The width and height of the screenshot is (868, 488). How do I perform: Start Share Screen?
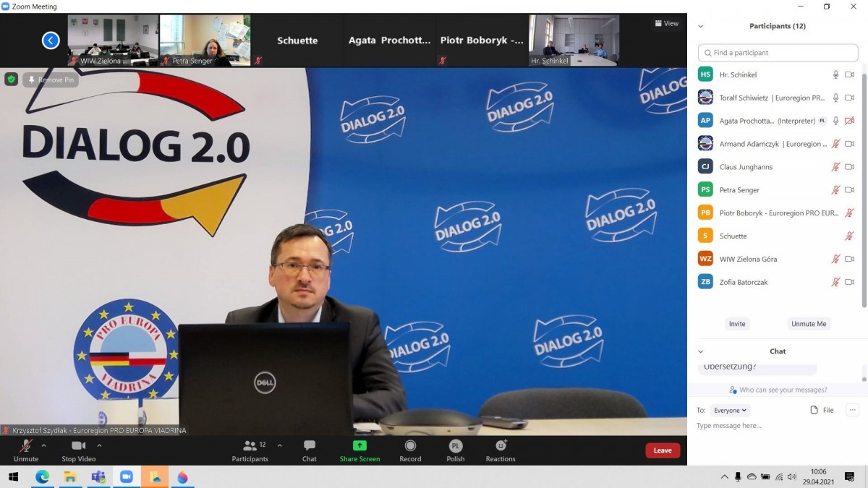tap(359, 450)
